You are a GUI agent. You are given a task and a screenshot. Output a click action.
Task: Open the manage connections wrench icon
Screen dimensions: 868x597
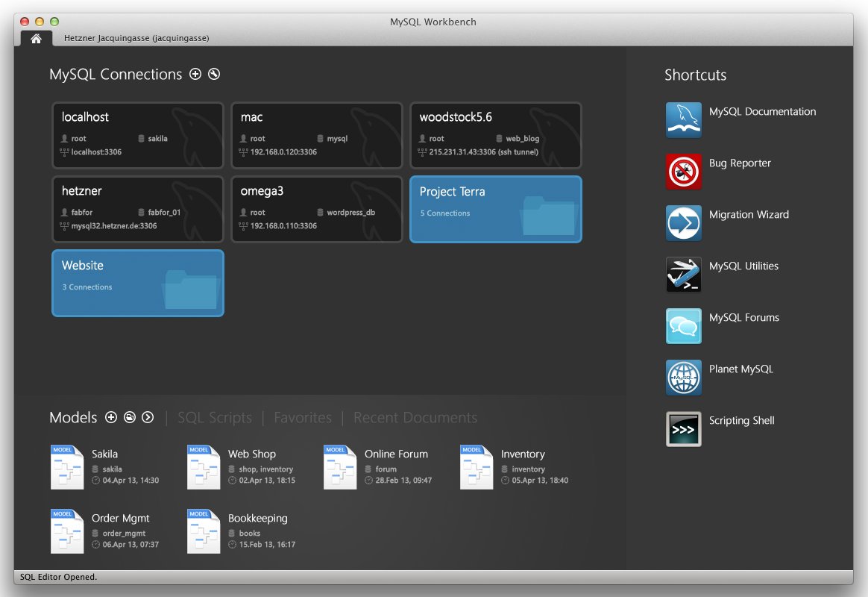[x=214, y=74]
